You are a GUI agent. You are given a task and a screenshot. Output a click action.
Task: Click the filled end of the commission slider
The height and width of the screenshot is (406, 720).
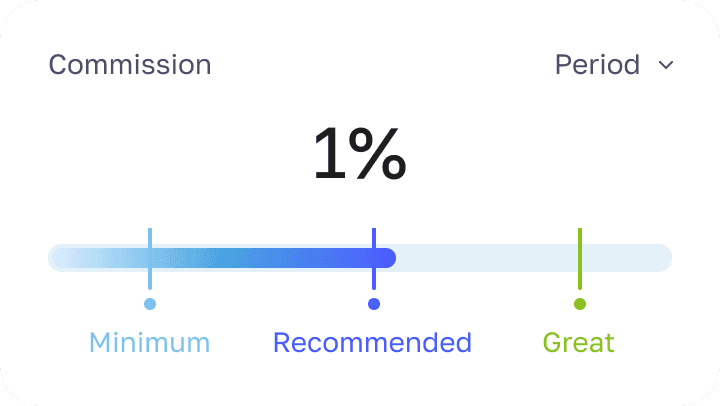coord(387,258)
